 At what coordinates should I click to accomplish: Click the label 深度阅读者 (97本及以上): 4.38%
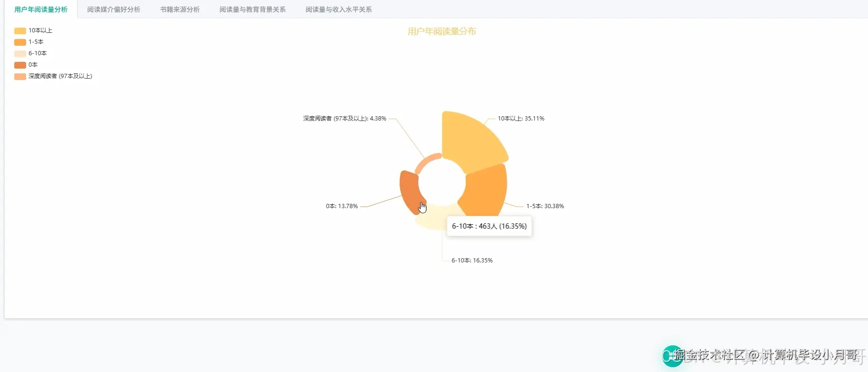[345, 119]
